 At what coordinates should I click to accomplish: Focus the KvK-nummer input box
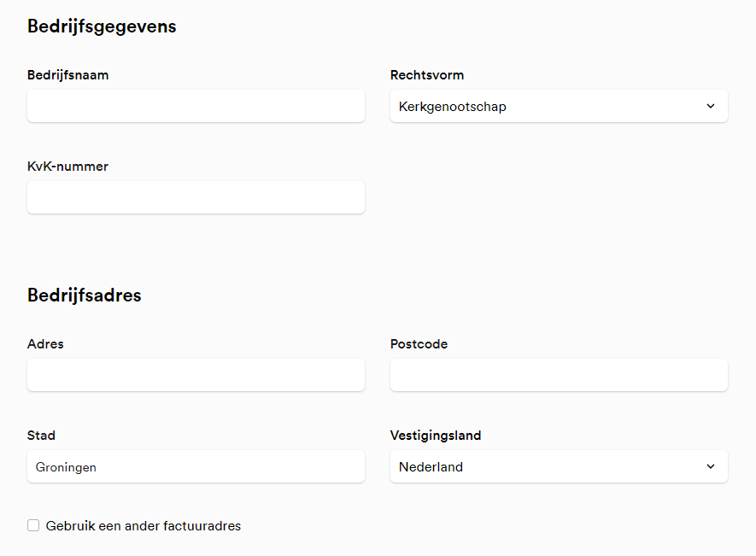196,197
